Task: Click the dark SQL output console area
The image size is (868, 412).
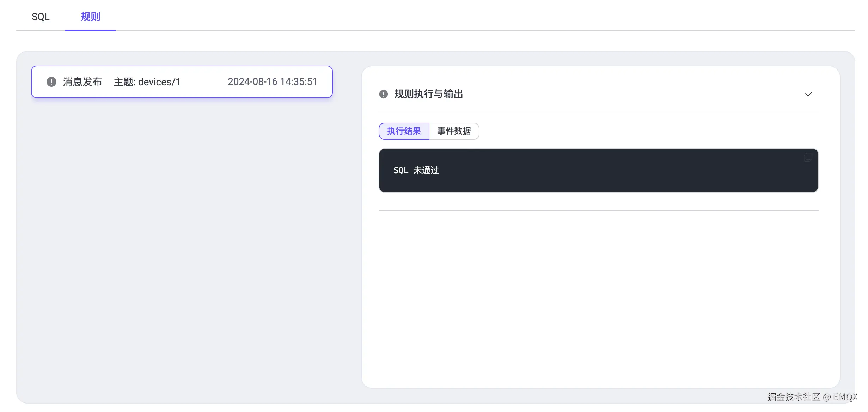Action: coord(598,170)
